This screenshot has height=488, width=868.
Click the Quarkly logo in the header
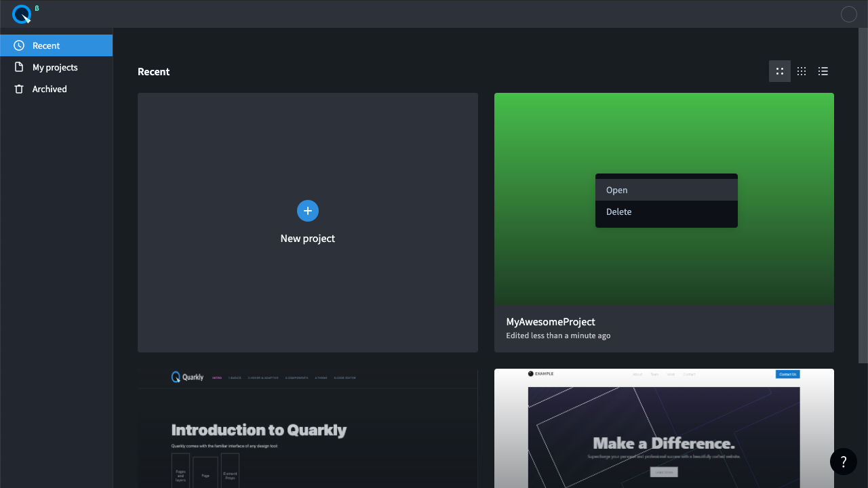[22, 14]
